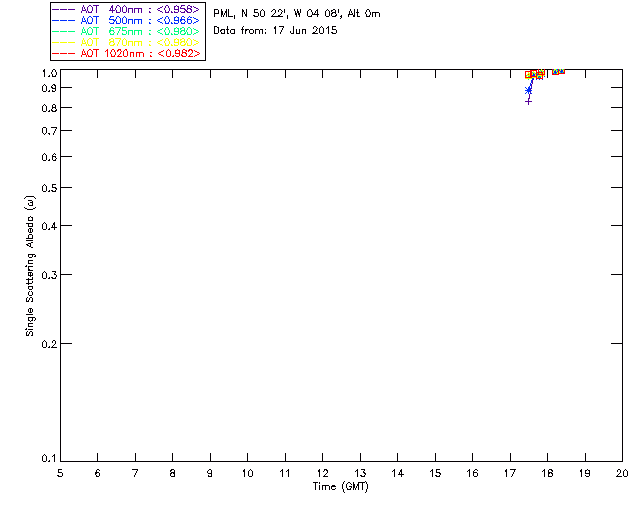The width and height of the screenshot is (640, 512).
Task: Click the time-axis tick label '14'
Action: (x=398, y=473)
